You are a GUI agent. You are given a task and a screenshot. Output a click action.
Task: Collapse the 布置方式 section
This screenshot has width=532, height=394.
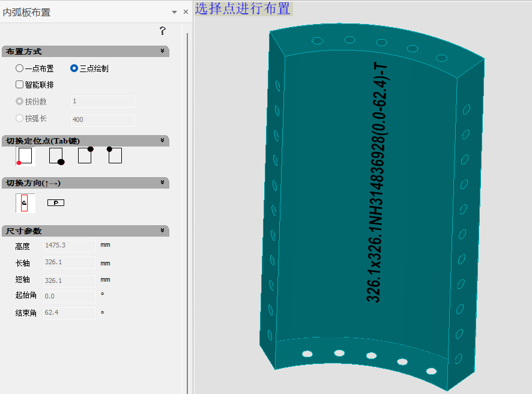[162, 51]
